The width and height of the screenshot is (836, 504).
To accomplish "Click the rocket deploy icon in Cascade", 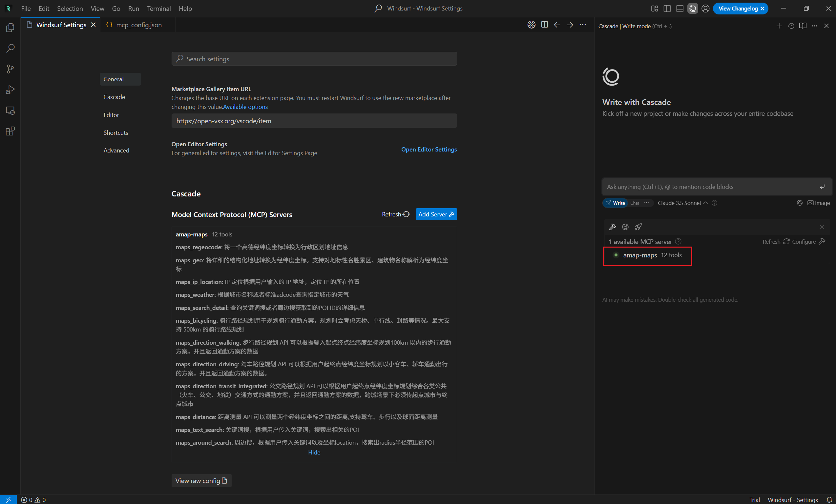I will 638,227.
